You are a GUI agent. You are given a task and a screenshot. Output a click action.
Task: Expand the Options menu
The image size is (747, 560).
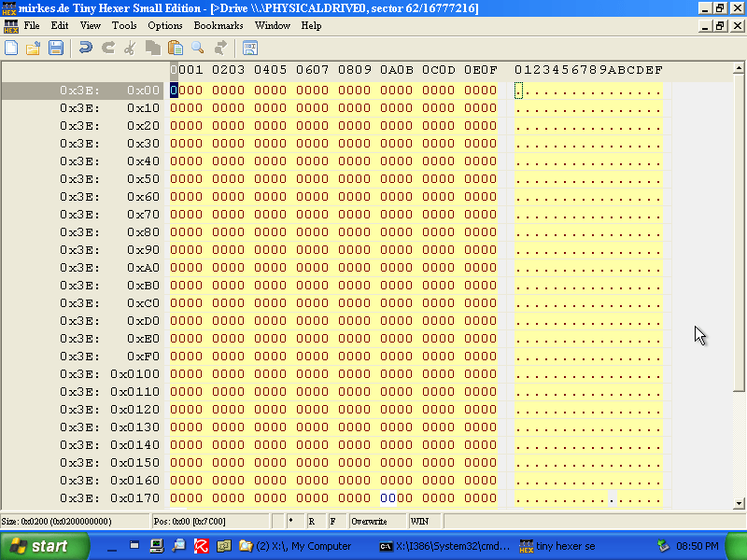tap(165, 26)
